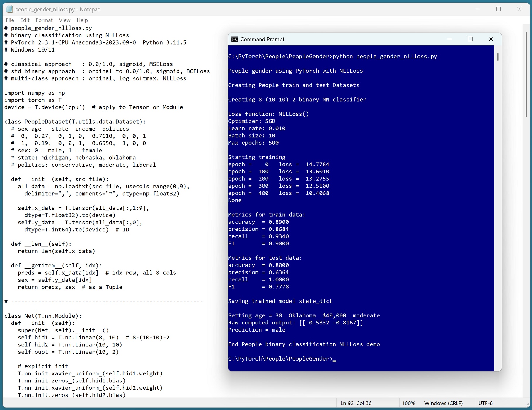Click the Notepad vertical scrollbar thumb
The height and width of the screenshot is (410, 532).
click(x=526, y=73)
